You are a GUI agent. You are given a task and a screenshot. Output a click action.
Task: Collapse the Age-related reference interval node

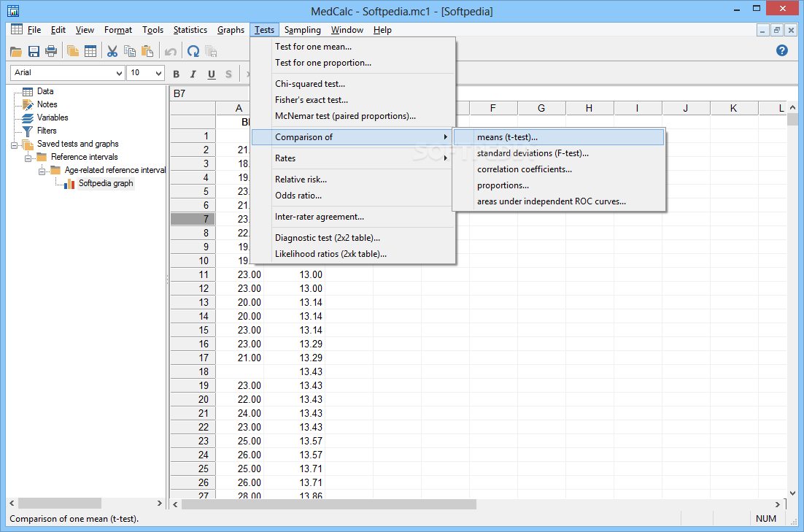pos(42,171)
